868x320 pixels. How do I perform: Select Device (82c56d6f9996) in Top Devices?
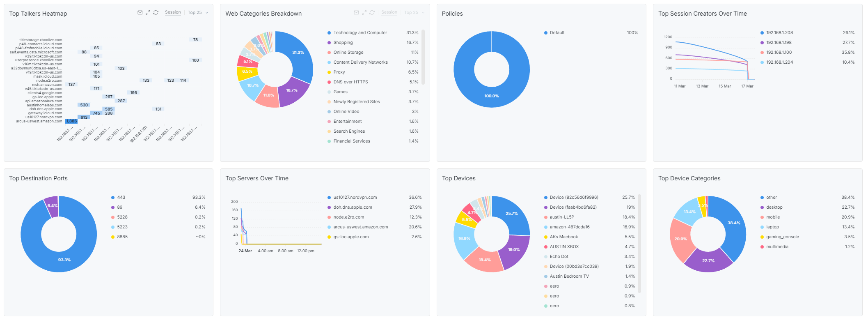click(x=589, y=198)
